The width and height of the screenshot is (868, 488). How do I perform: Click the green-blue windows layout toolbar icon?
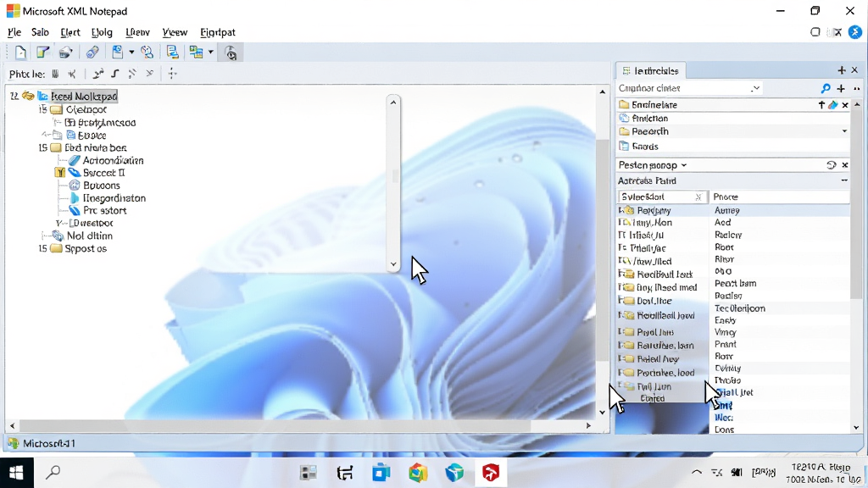point(196,52)
